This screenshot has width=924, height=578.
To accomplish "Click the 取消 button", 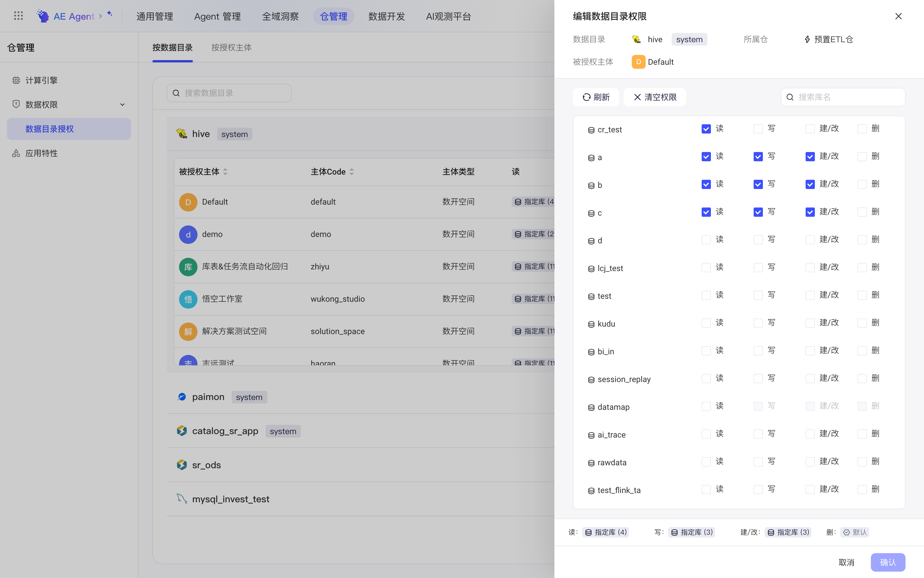I will [x=846, y=562].
